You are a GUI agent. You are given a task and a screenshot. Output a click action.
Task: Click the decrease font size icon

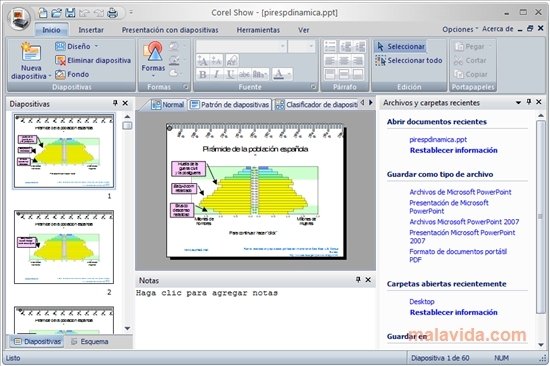click(x=216, y=61)
